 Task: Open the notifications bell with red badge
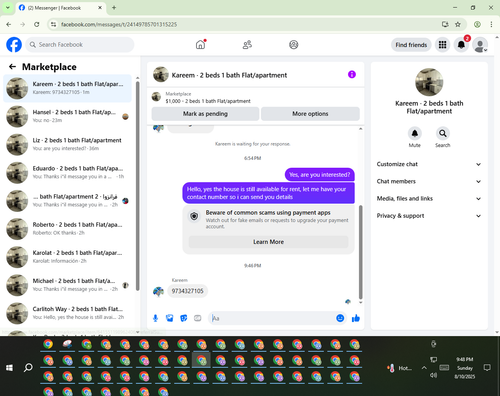coord(461,45)
